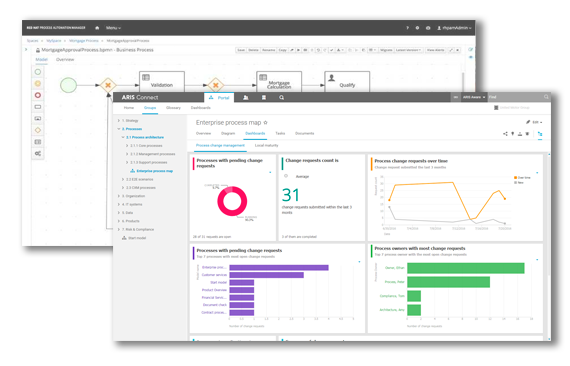Select the subprocess palette icon
Viewport: 570px width, 366px height.
[x=38, y=118]
